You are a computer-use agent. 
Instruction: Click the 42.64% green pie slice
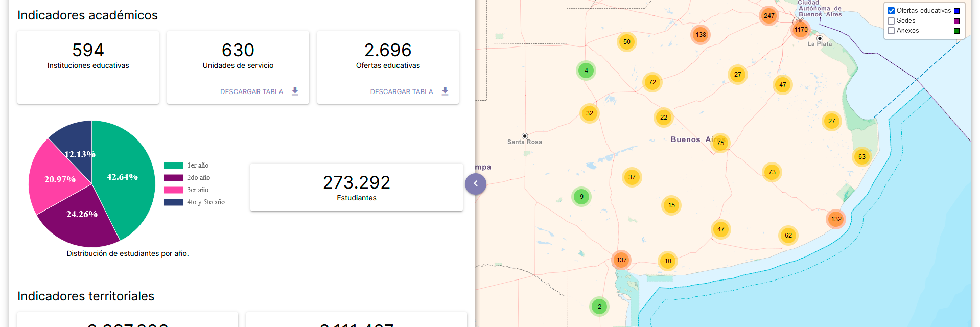[x=125, y=179]
